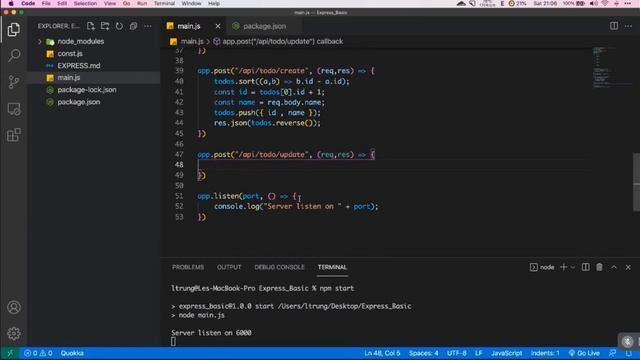This screenshot has width=640, height=360.
Task: Open the Source Control view
Action: click(14, 82)
